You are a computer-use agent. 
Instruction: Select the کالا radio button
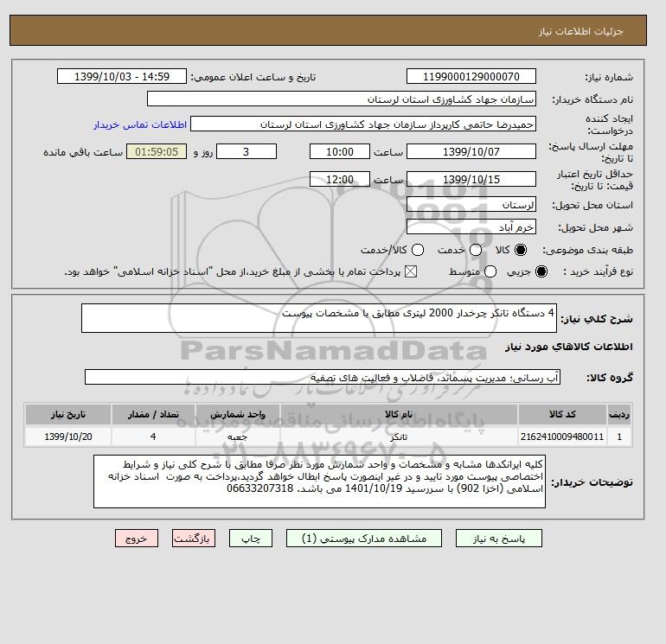tap(521, 250)
